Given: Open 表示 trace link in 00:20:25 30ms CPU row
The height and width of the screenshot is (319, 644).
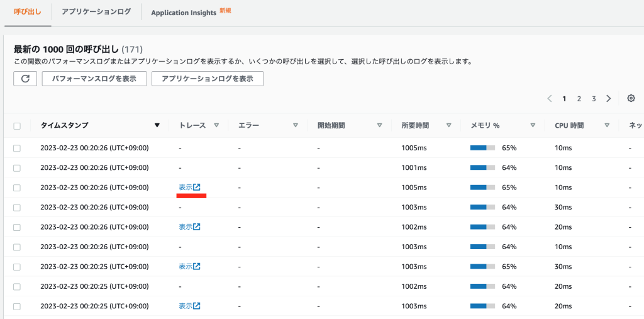Looking at the screenshot, I should click(x=189, y=266).
